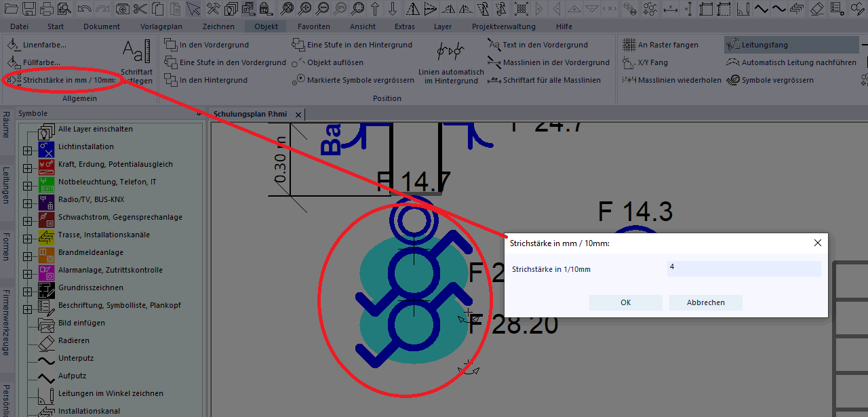
Task: Toggle the Leitungsfang option
Action: [764, 45]
